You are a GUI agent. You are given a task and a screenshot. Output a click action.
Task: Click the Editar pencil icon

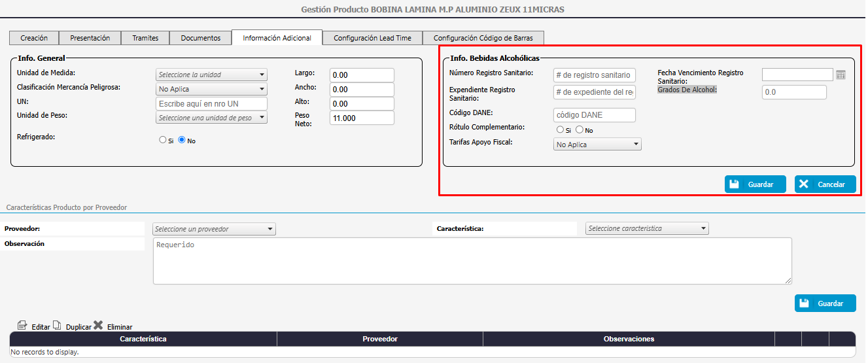(23, 326)
